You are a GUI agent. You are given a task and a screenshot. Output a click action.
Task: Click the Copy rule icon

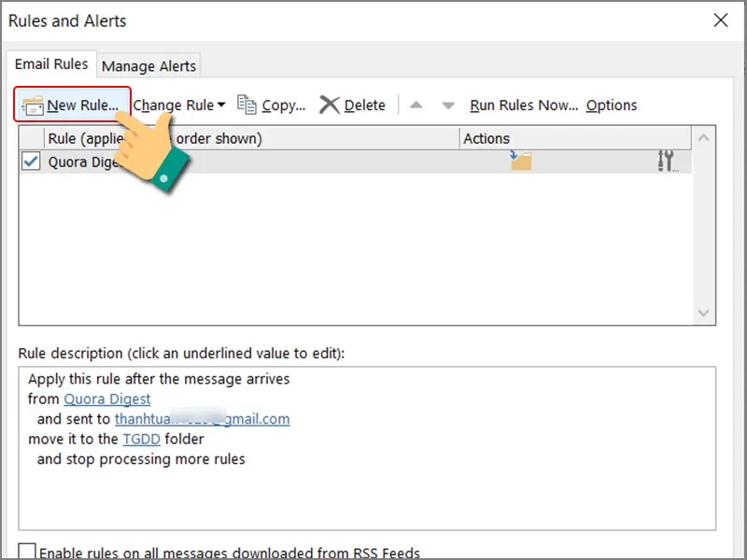pos(247,105)
